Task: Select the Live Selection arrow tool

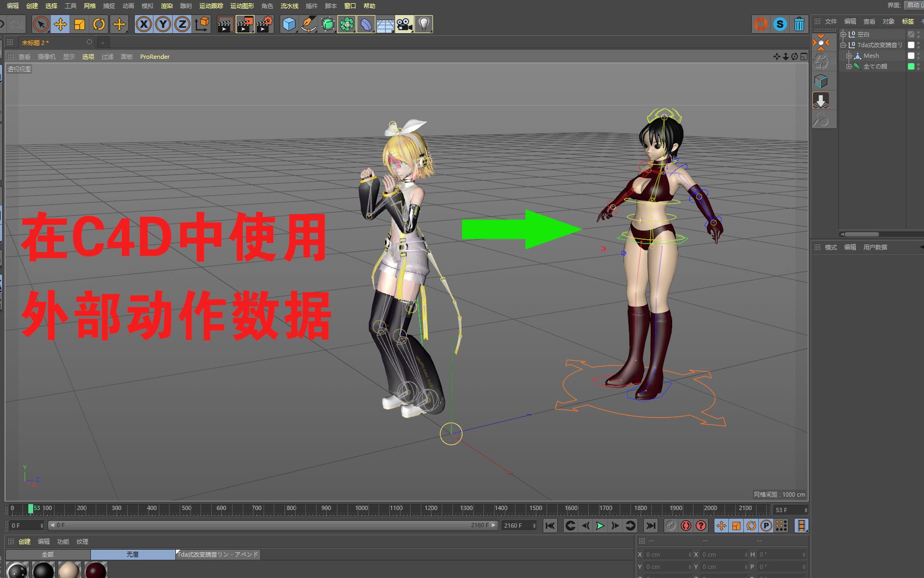Action: 41,24
